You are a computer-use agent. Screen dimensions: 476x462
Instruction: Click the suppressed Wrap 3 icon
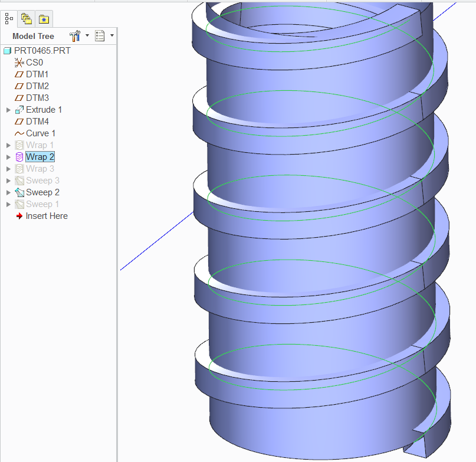click(19, 169)
